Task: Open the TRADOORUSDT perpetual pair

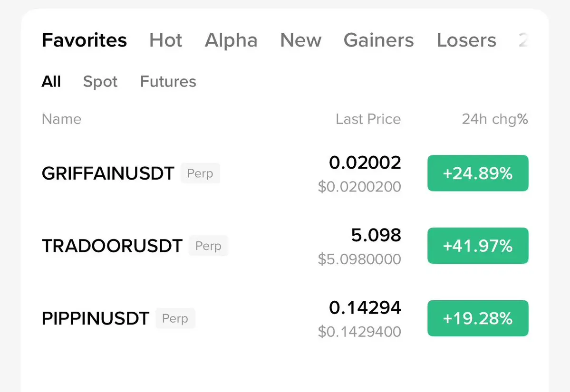Action: coord(112,246)
